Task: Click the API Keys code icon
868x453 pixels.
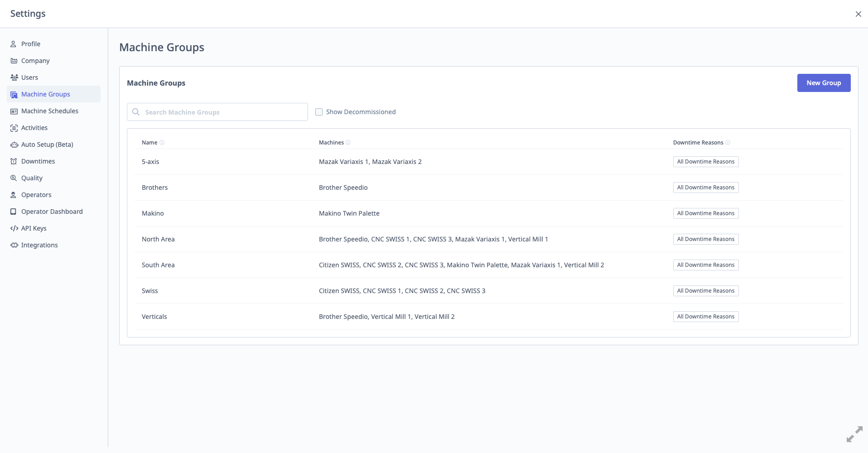Action: 14,228
